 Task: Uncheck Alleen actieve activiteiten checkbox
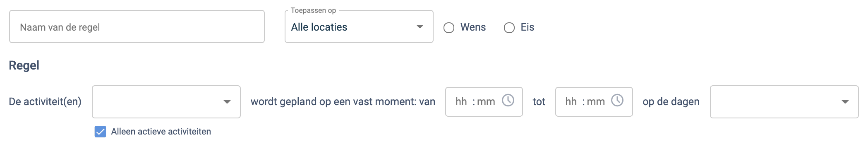pos(100,132)
